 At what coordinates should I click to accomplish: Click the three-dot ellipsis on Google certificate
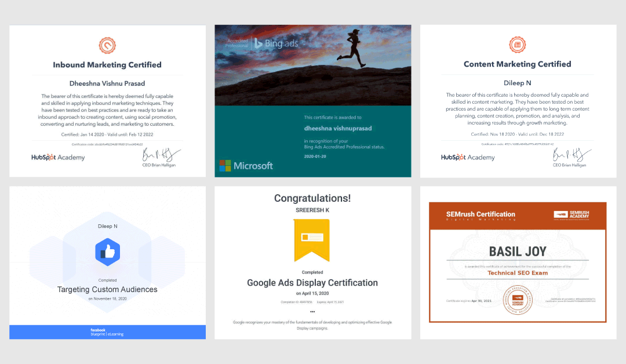pyautogui.click(x=312, y=311)
